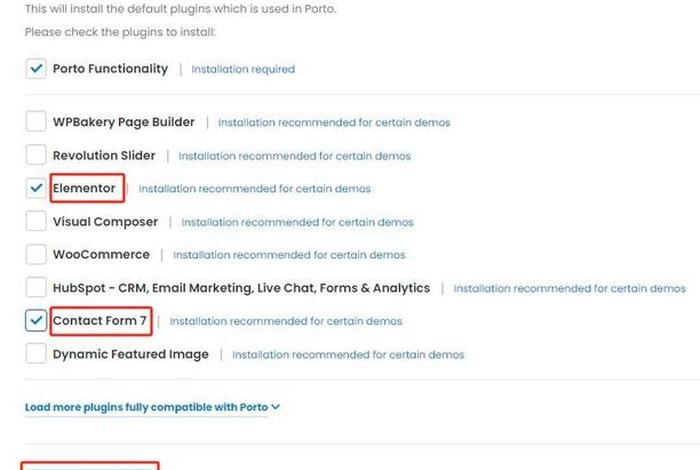Viewport: 700px width, 470px height.
Task: Click Installation required text next to Porto Functionality
Action: (x=243, y=69)
